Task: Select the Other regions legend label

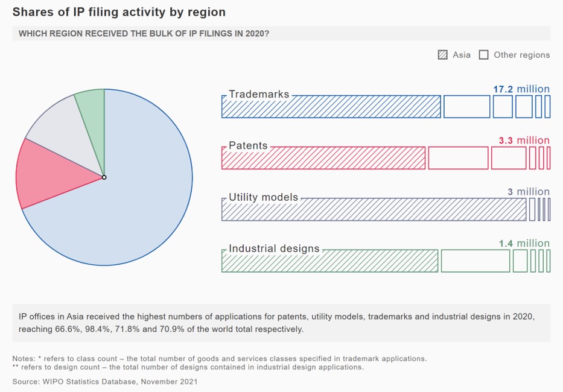Action: click(x=521, y=55)
